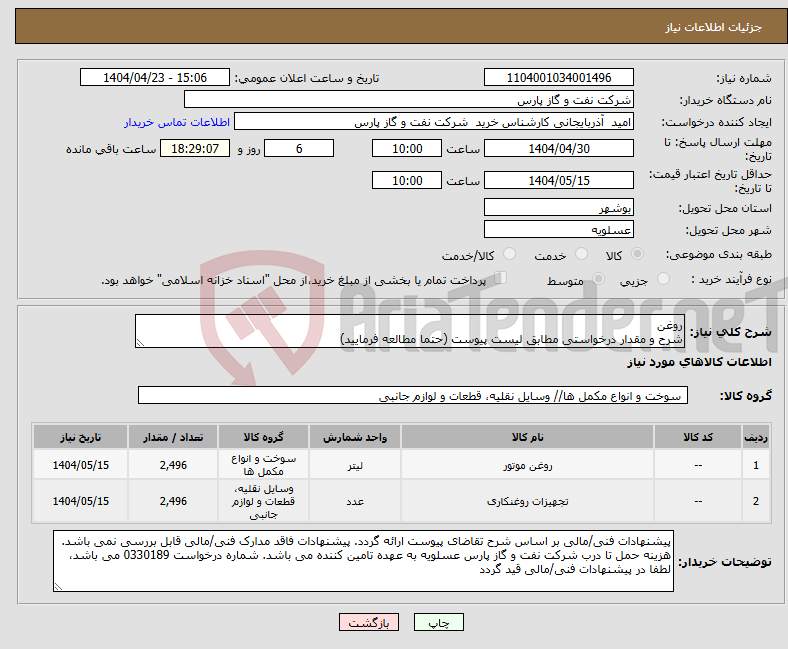Click the کد کالا column header
This screenshot has width=788, height=649.
(x=698, y=437)
